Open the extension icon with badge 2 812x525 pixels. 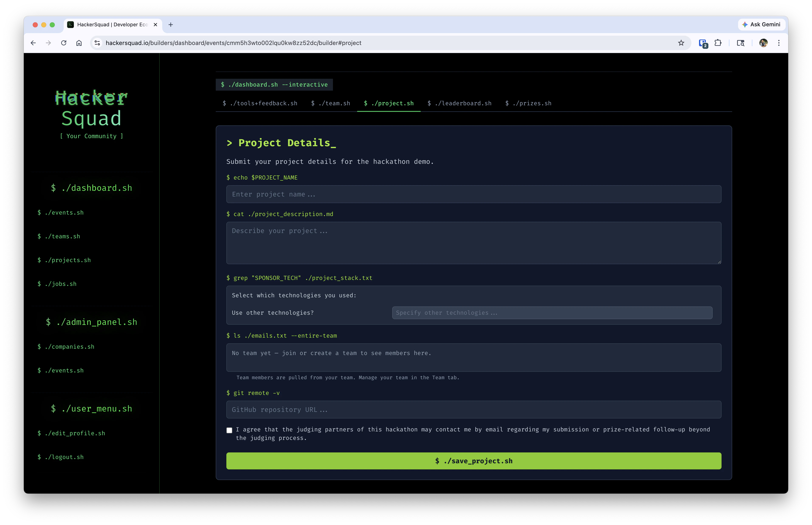[x=703, y=43]
